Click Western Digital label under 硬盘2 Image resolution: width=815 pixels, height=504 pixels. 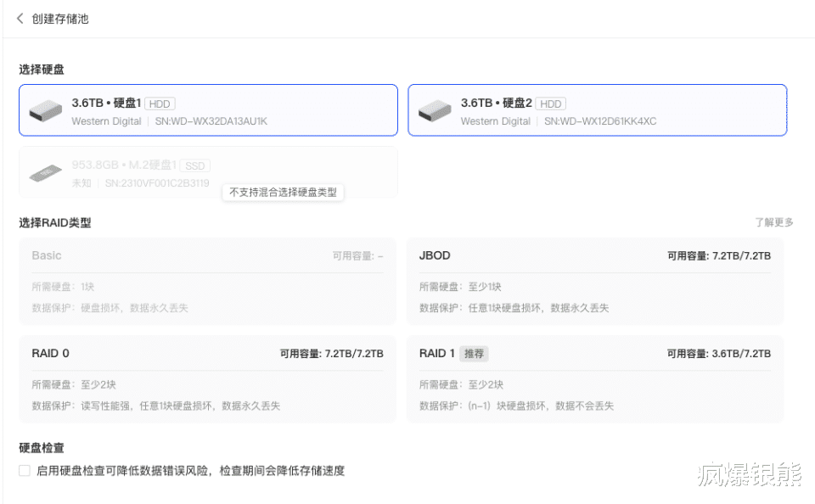pyautogui.click(x=495, y=121)
